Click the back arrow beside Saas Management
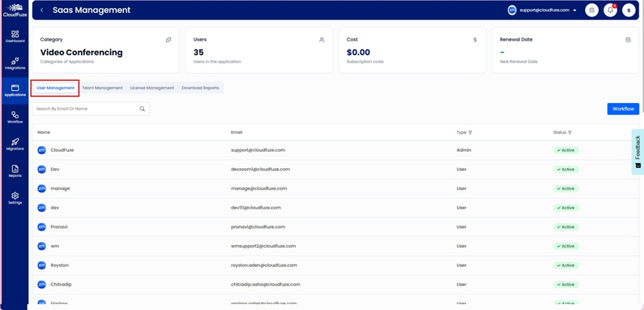The height and width of the screenshot is (310, 644). pyautogui.click(x=42, y=10)
